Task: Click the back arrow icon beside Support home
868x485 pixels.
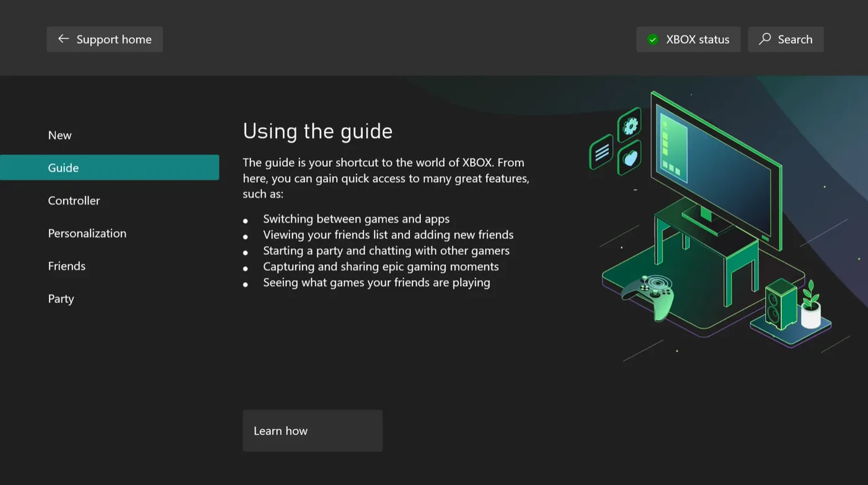Action: coord(63,39)
